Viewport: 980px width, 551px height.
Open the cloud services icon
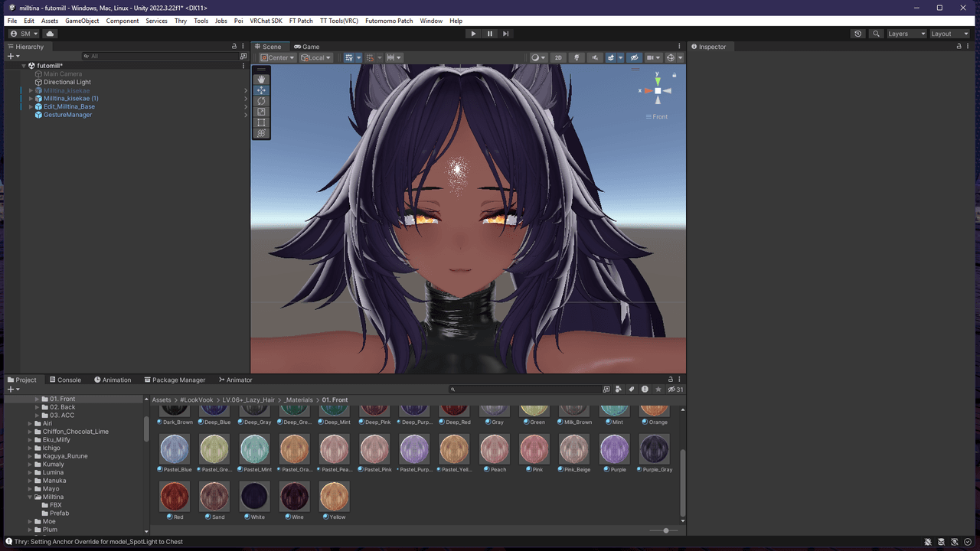pos(51,34)
